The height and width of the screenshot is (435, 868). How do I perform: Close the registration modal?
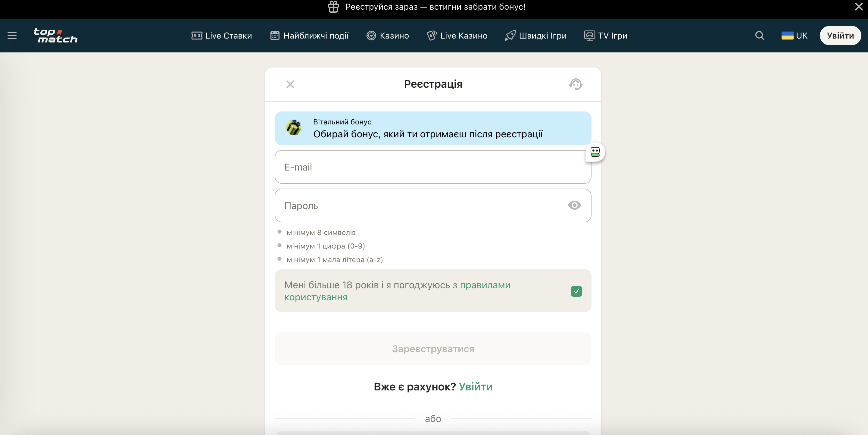pos(290,84)
